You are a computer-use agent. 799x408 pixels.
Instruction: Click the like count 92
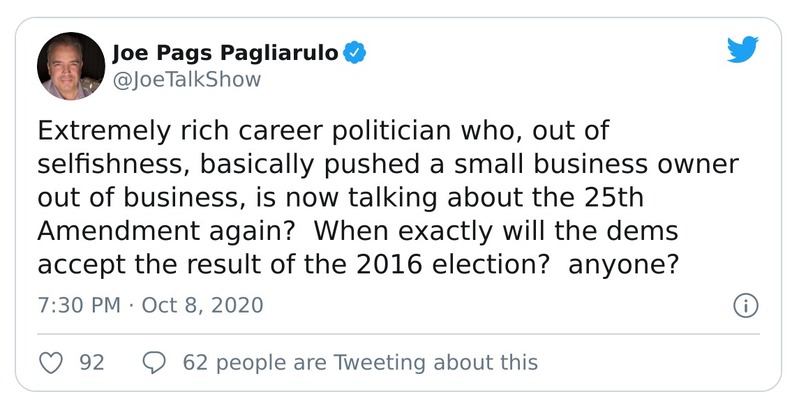92,363
